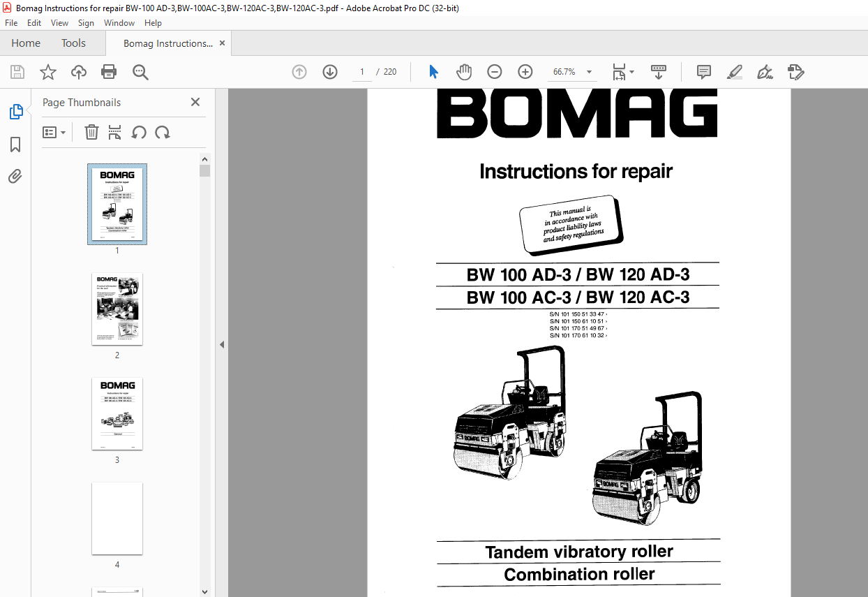
Task: Rotate page clockwise in thumbnails panel
Action: coord(163,132)
